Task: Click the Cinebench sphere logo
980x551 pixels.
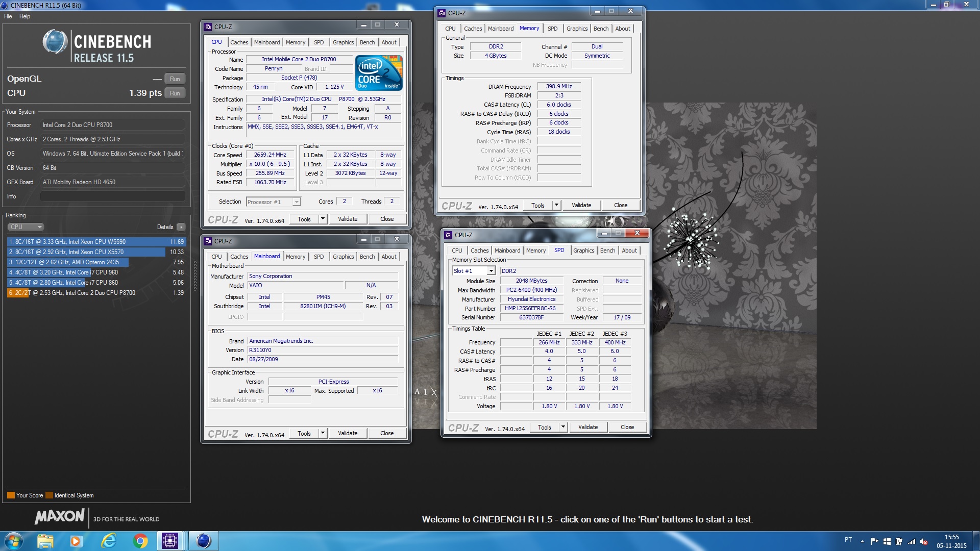Action: [x=55, y=42]
